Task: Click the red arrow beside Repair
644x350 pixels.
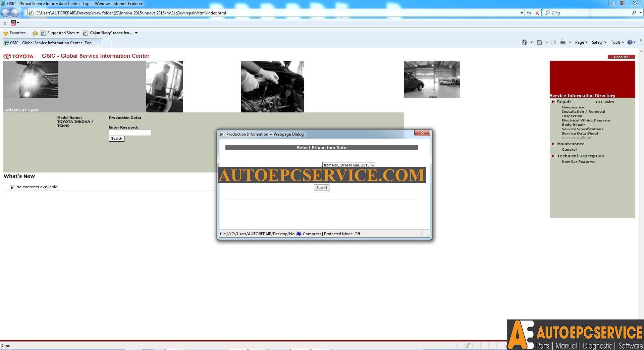Action: 553,102
